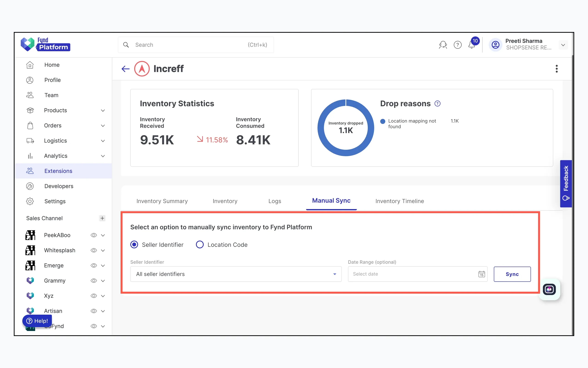Switch to the Inventory Summary tab
588x368 pixels.
click(162, 201)
